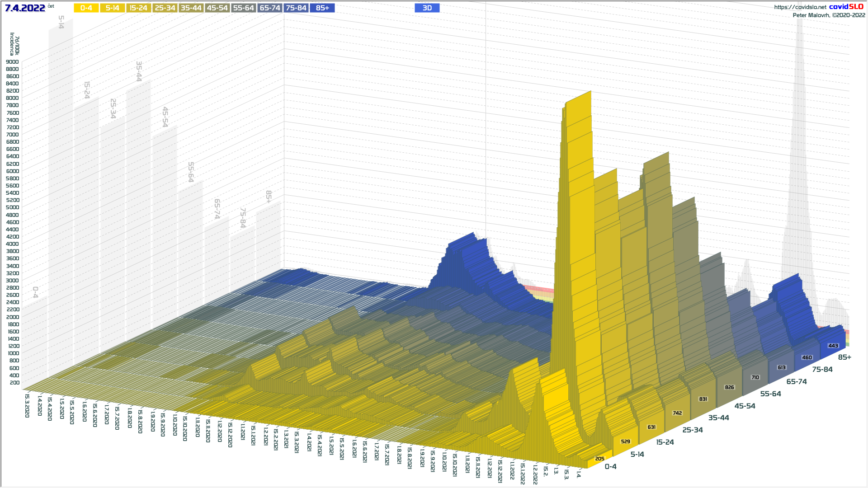The width and height of the screenshot is (868, 488).
Task: Toggle the 35-44 age group button
Action: click(191, 8)
